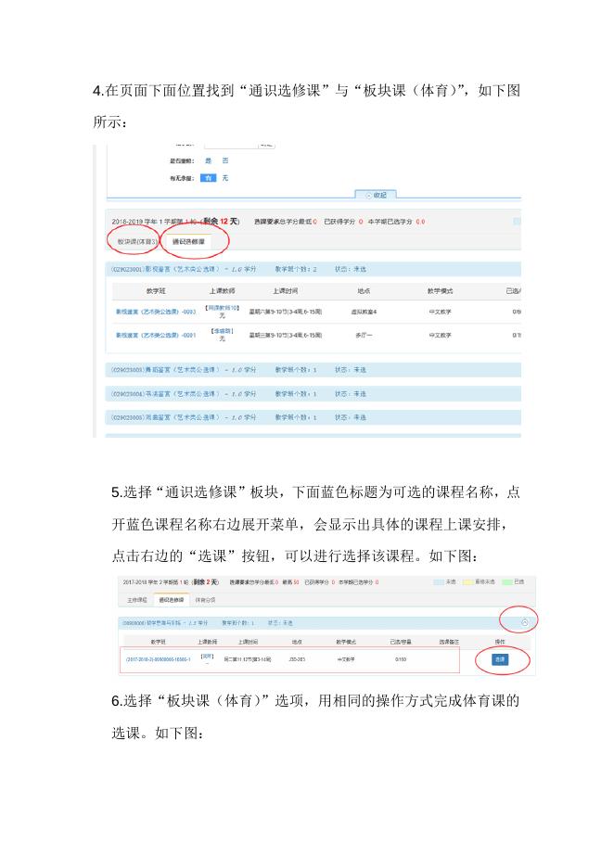Click 上课教师 column header in upper table
614x868 pixels.
pyautogui.click(x=222, y=291)
